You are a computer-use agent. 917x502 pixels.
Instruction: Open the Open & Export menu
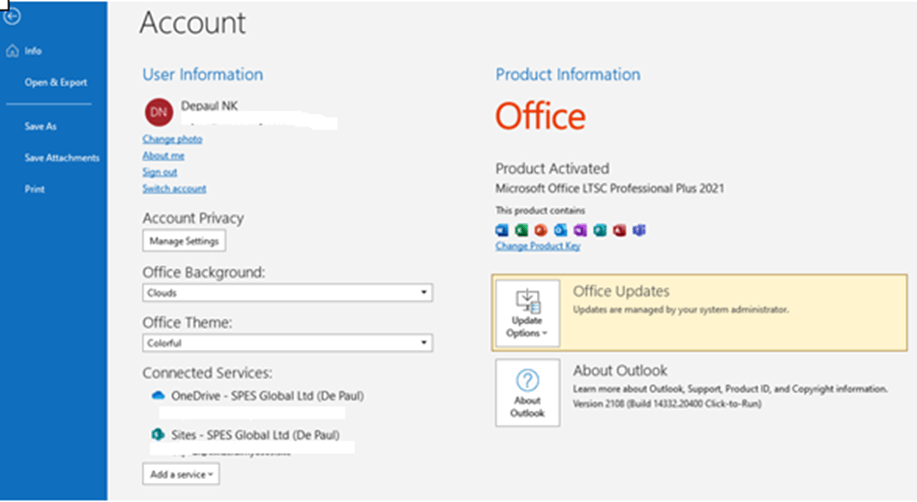pyautogui.click(x=56, y=82)
